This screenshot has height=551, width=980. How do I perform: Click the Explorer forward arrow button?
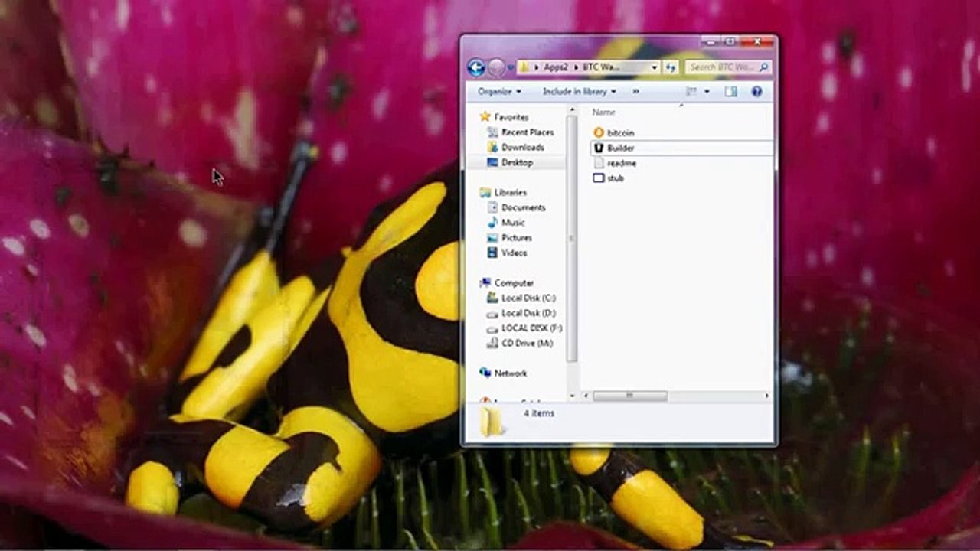pos(496,67)
